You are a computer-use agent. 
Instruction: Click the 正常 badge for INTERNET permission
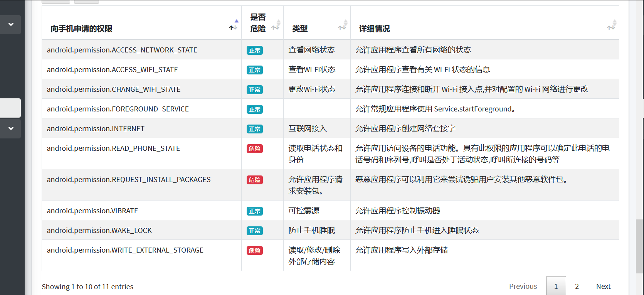tap(255, 129)
